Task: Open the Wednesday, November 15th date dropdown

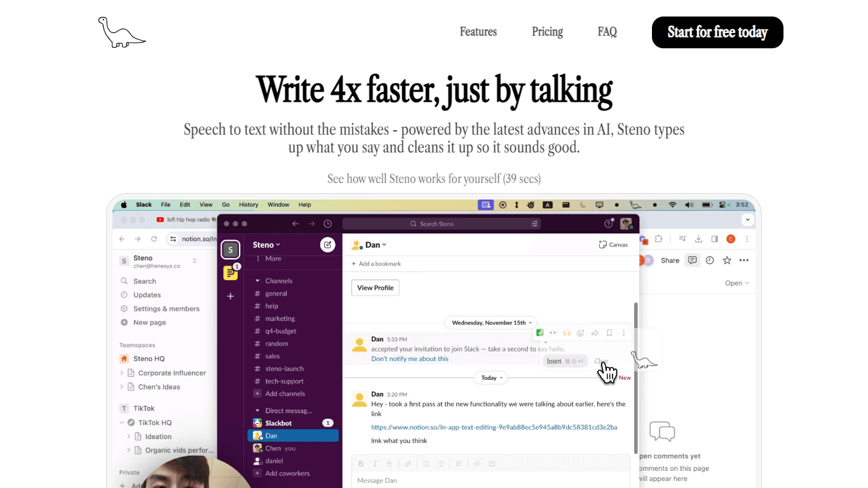Action: pos(491,323)
